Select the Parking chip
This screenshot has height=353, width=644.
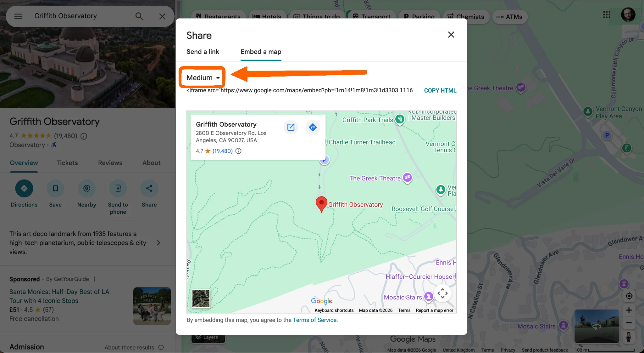[419, 17]
